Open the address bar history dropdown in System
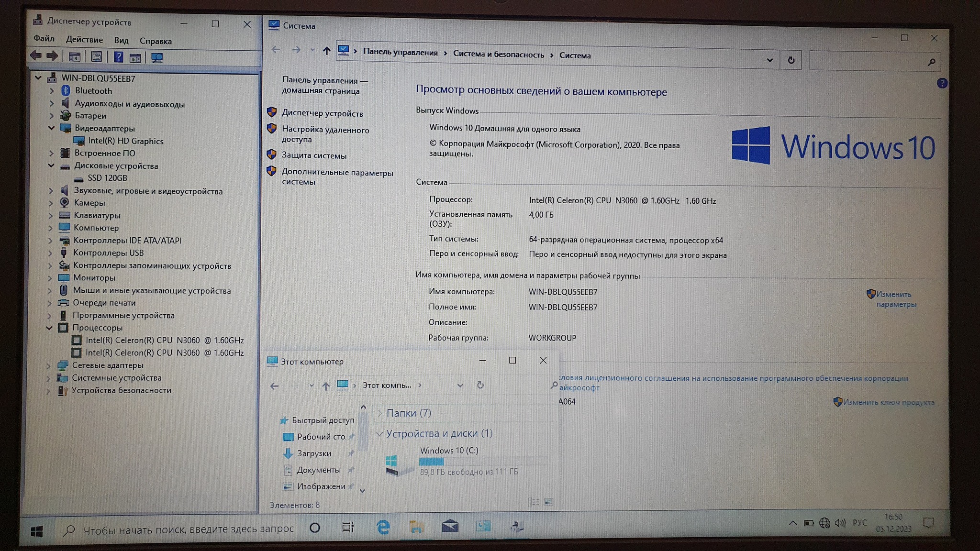 point(769,60)
